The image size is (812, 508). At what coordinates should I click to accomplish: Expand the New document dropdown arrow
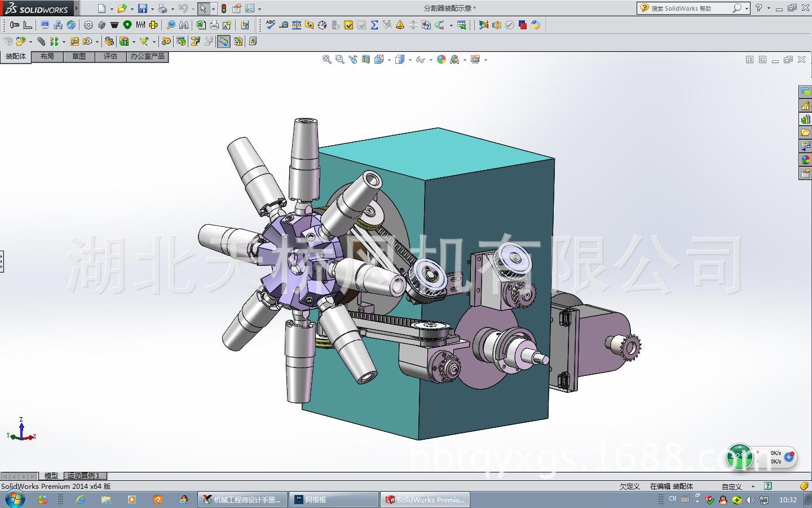pyautogui.click(x=112, y=9)
